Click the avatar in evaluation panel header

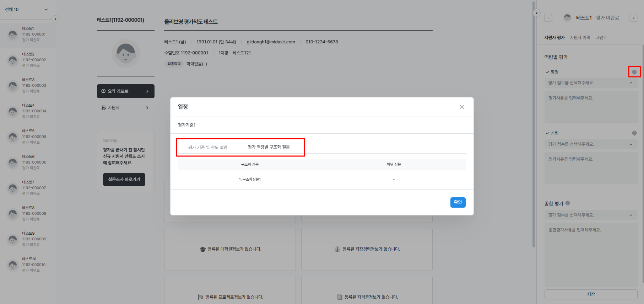coord(567,17)
